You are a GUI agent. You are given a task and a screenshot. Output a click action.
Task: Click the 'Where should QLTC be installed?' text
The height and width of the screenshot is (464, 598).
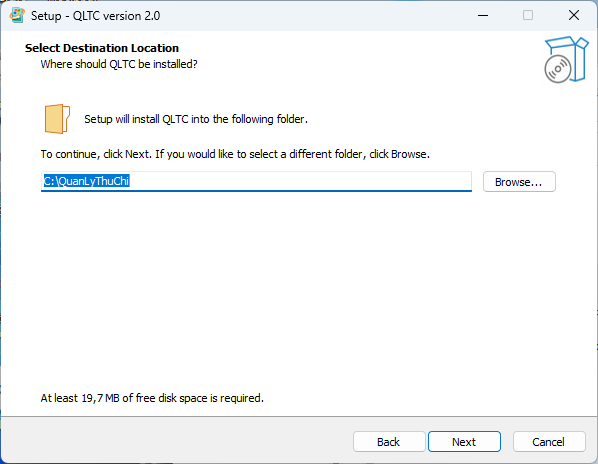click(x=119, y=64)
